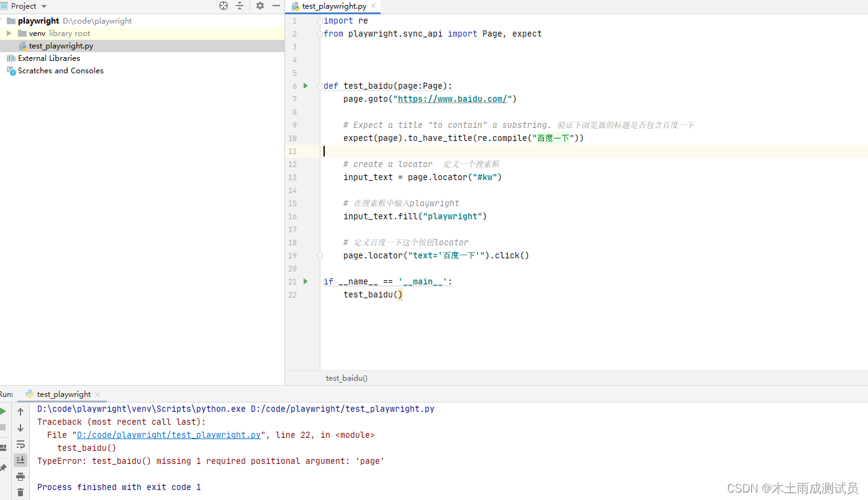Click Down the Stack Trace arrow
This screenshot has width=868, height=500.
click(20, 428)
